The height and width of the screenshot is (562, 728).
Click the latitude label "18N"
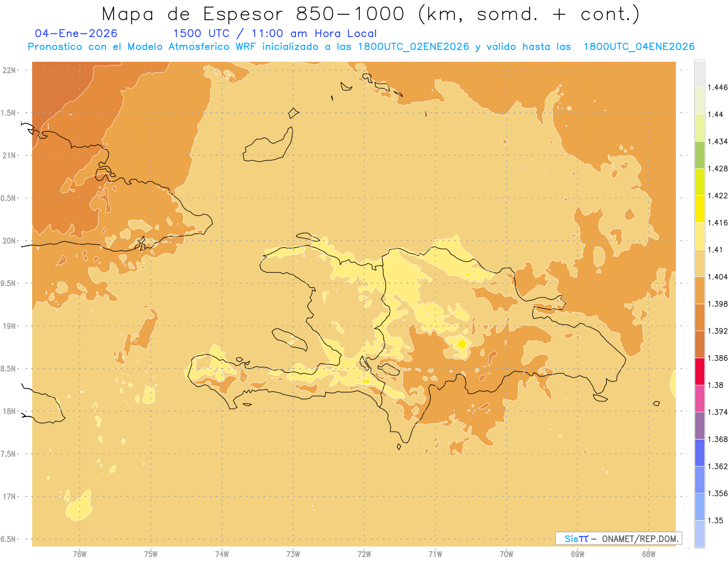pos(10,412)
